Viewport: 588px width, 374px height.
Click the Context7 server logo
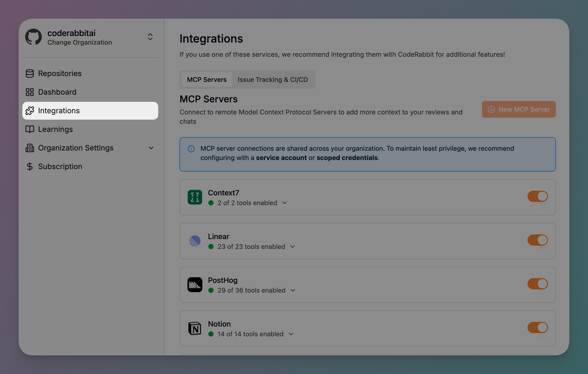[x=195, y=197]
